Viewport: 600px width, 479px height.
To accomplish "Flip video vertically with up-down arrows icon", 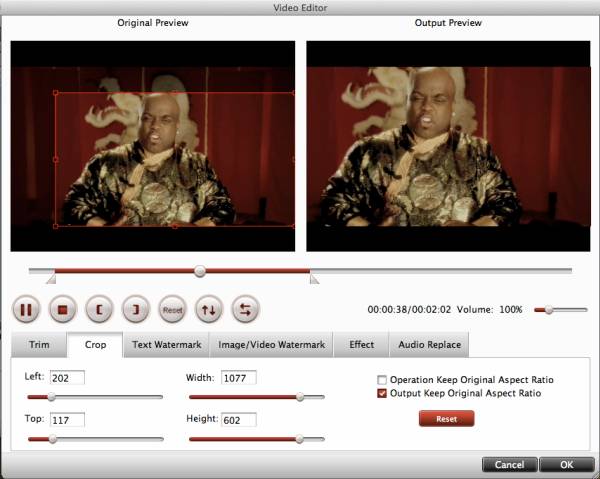I will point(209,310).
